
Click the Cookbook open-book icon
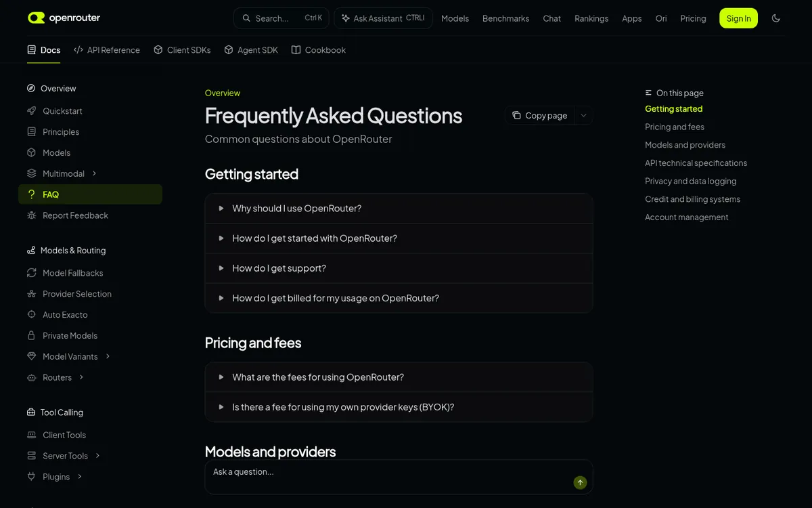[296, 49]
